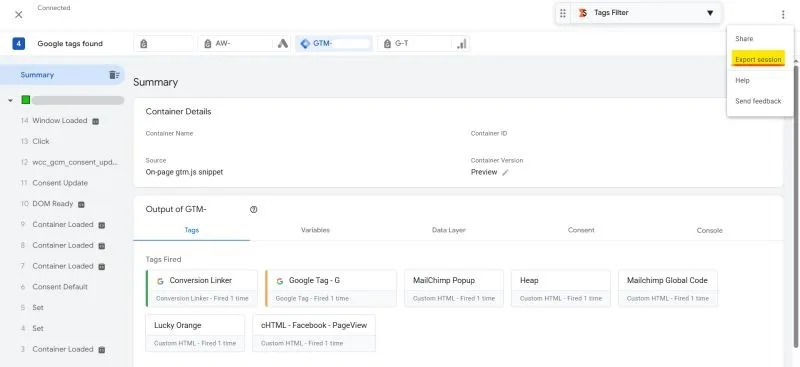Viewport: 800px width, 367px height.
Task: Click the icon beside event 7 Container Loaded
Action: 102,267
